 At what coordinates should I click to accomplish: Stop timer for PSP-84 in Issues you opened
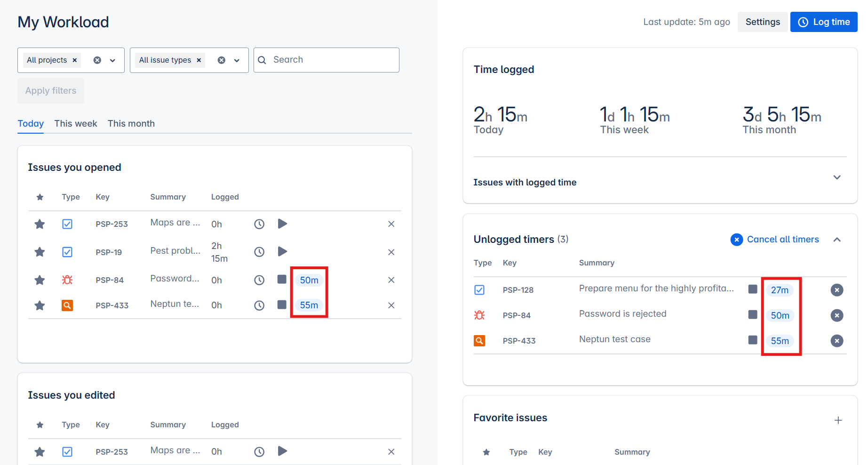pyautogui.click(x=282, y=280)
